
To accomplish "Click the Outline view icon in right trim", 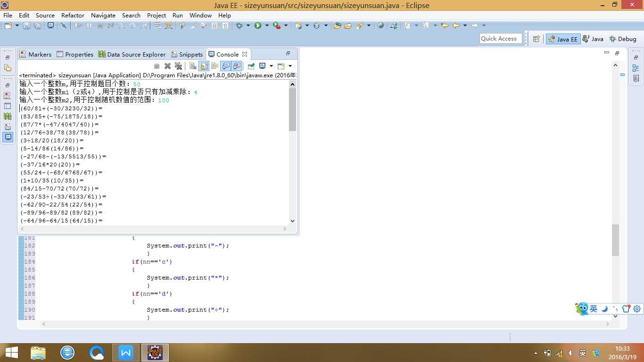I will click(x=636, y=68).
